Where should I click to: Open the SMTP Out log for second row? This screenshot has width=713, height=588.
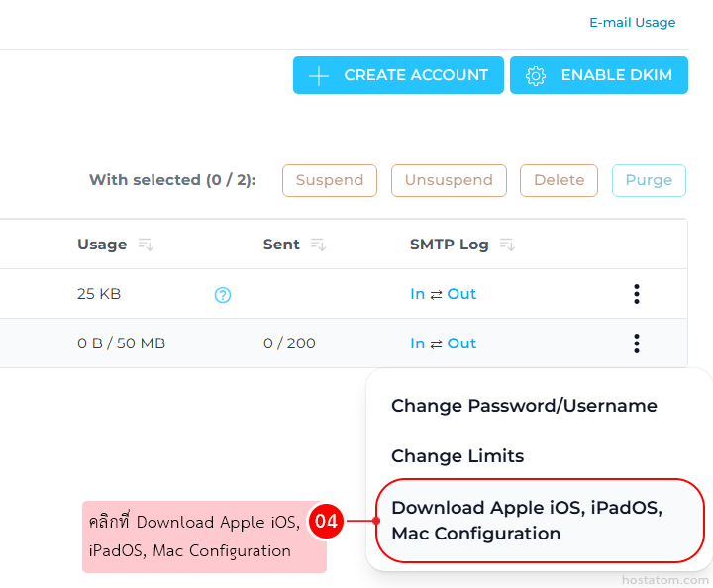click(x=461, y=343)
